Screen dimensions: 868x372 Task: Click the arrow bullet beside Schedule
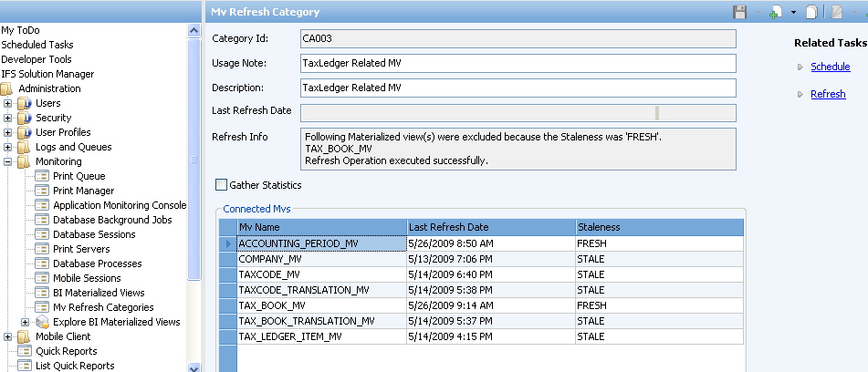point(800,67)
